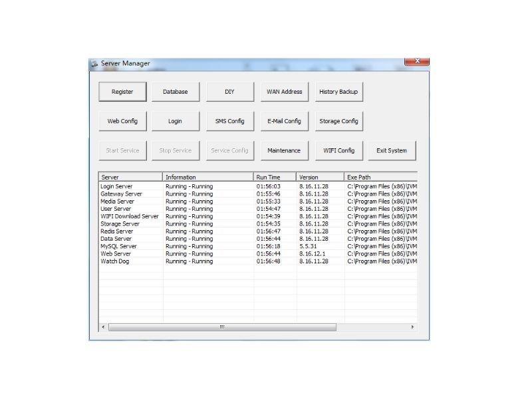Select the Storage Server row
This screenshot has height=399, width=532.
[258, 223]
